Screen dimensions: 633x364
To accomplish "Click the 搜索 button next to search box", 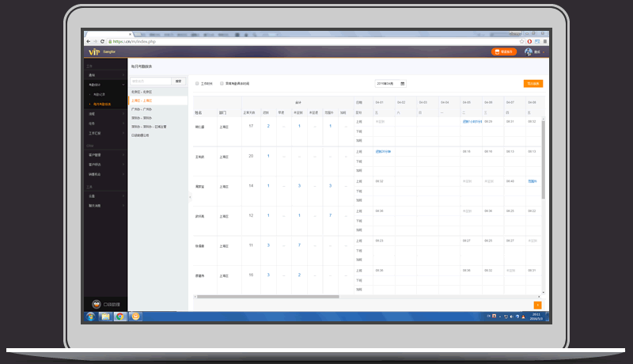I will coord(179,81).
